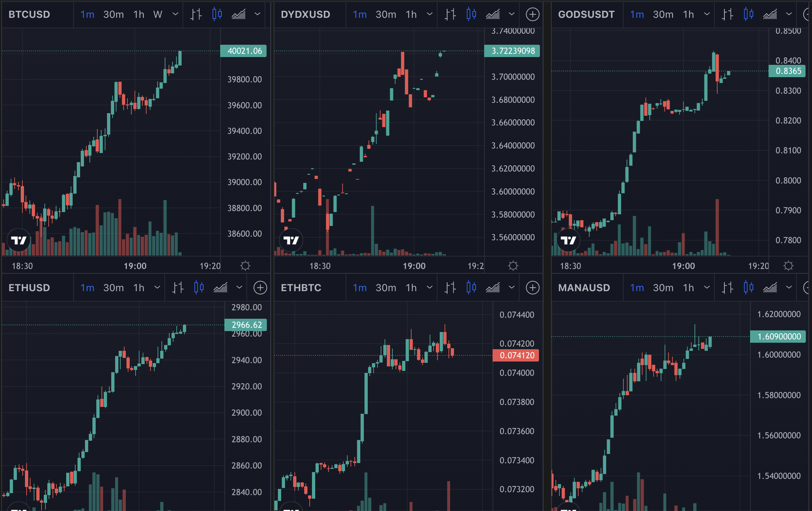Expand more timeframes dropdown in ETHBTC panel
The width and height of the screenshot is (812, 511).
(x=429, y=288)
